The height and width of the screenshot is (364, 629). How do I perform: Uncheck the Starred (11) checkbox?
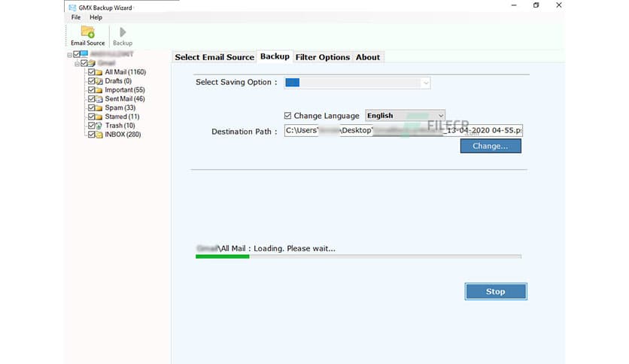(92, 117)
